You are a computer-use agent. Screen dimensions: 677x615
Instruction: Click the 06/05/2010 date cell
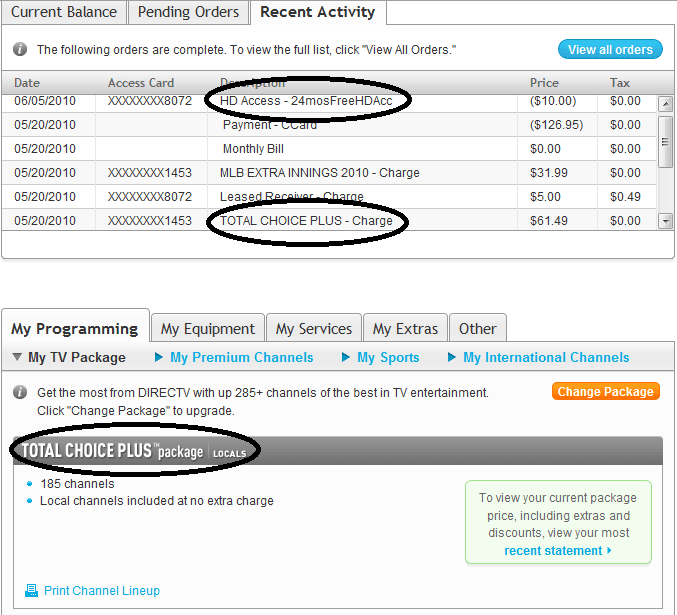point(45,101)
